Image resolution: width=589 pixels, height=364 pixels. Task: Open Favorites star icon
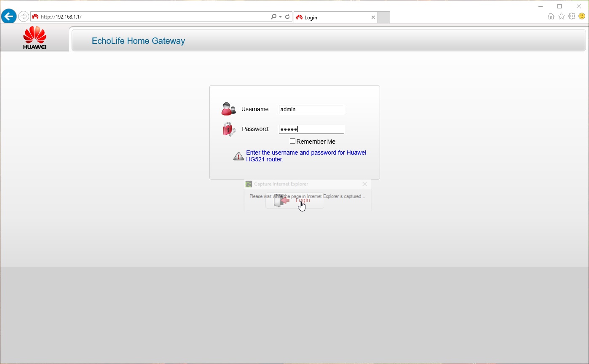click(x=561, y=16)
